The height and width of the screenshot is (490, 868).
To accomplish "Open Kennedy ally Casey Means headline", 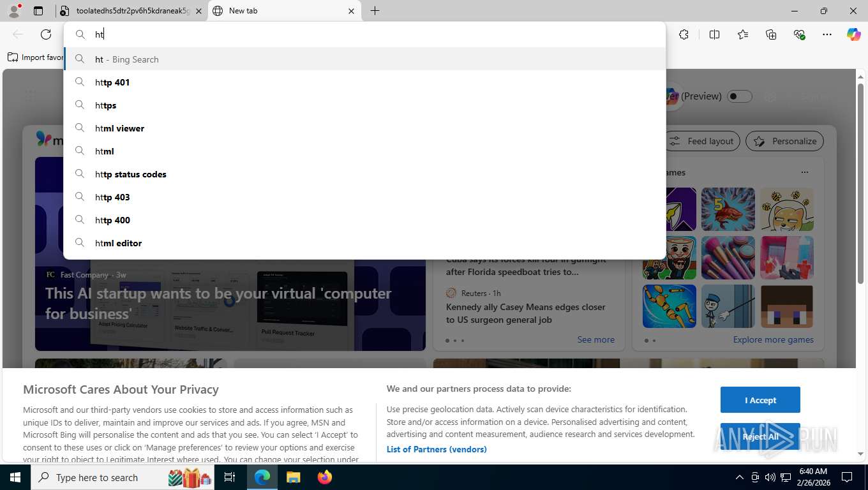I will (526, 313).
